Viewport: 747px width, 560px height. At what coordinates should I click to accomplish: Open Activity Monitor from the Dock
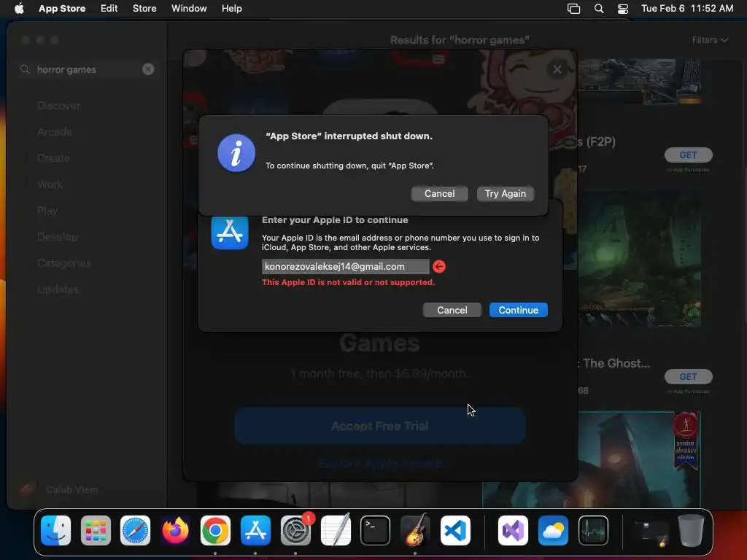(593, 531)
